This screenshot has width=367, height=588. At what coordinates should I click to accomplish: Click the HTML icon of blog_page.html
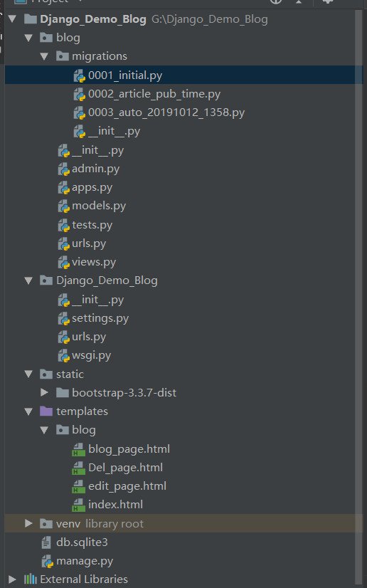coord(79,449)
